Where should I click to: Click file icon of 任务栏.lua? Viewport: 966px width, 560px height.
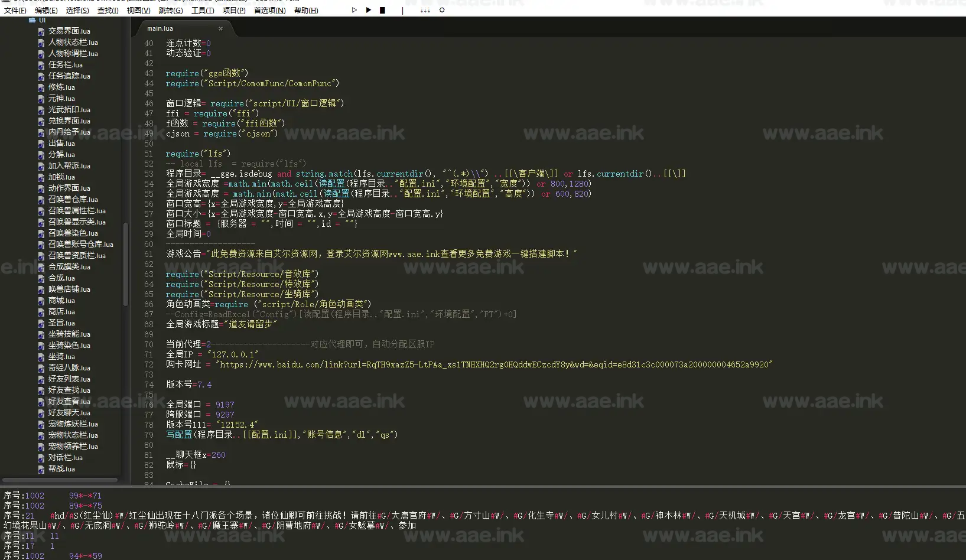41,65
